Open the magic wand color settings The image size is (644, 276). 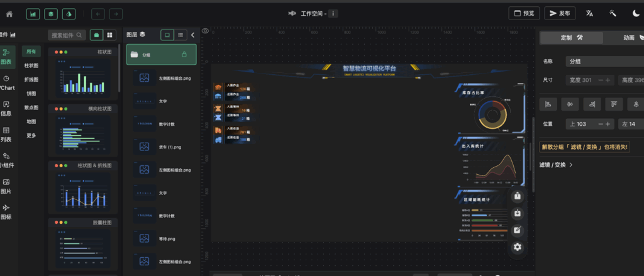point(613,13)
